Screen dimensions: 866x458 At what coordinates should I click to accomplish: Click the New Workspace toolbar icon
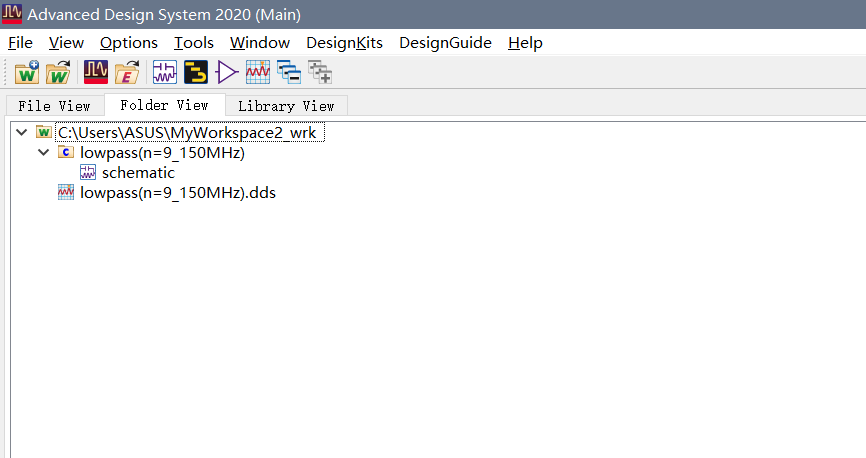(x=27, y=72)
